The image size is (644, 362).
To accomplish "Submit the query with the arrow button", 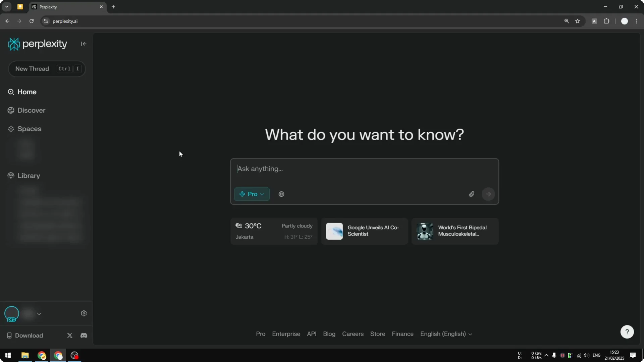I will 488,194.
